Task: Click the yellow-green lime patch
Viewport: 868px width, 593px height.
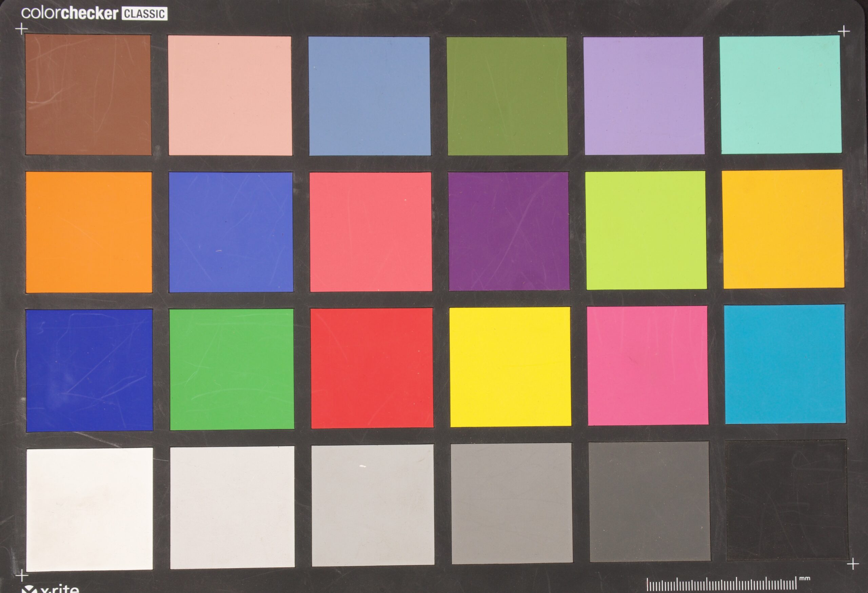Action: tap(646, 230)
